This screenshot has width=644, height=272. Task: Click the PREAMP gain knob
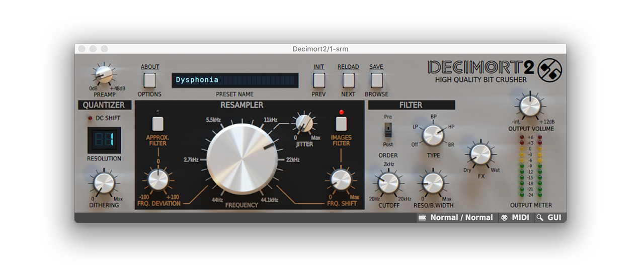click(104, 75)
